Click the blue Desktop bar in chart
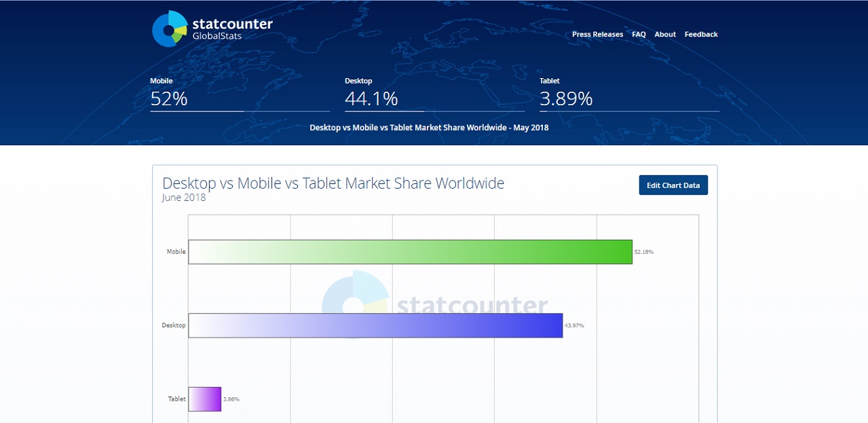This screenshot has width=868, height=423. pos(375,325)
